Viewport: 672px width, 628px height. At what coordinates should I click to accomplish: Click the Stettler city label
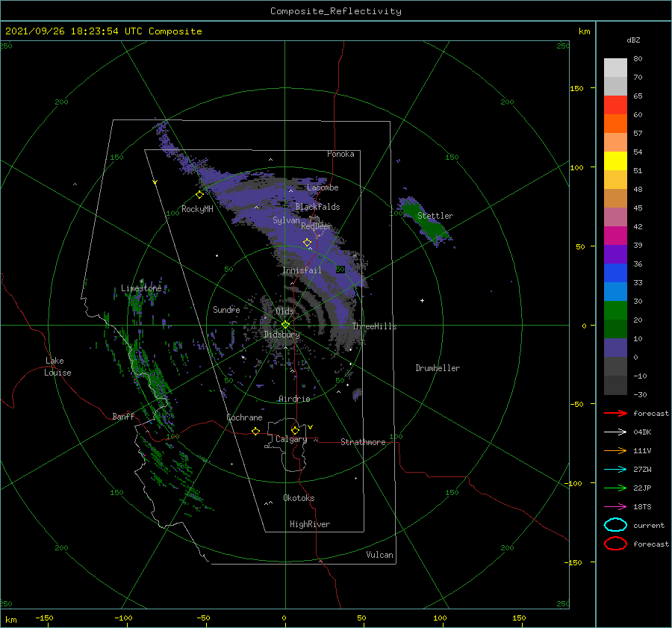[435, 216]
